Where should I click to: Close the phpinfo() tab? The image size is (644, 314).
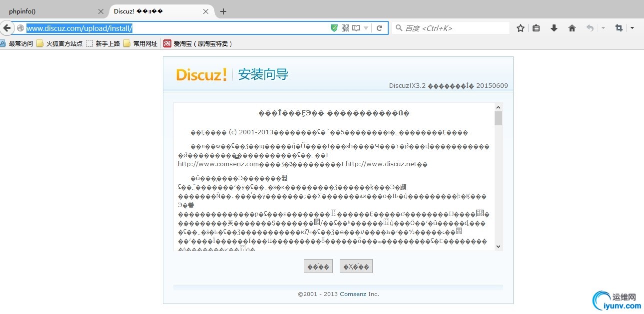[x=101, y=11]
